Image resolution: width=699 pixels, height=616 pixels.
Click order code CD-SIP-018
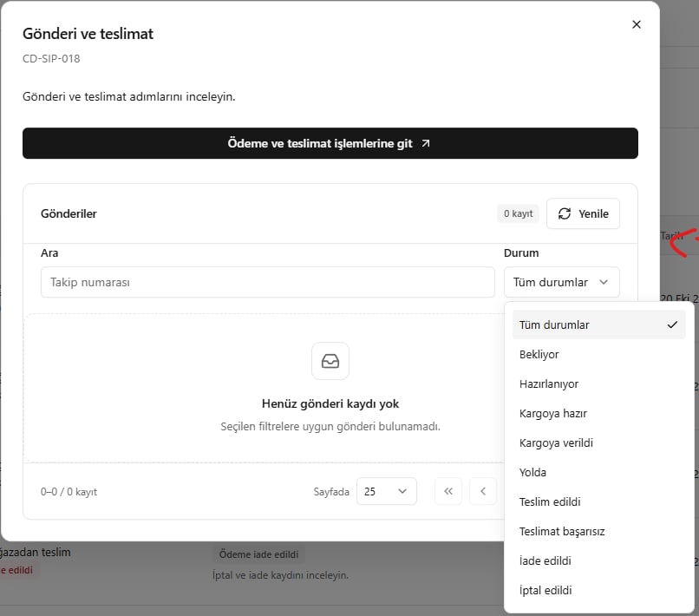pos(51,58)
